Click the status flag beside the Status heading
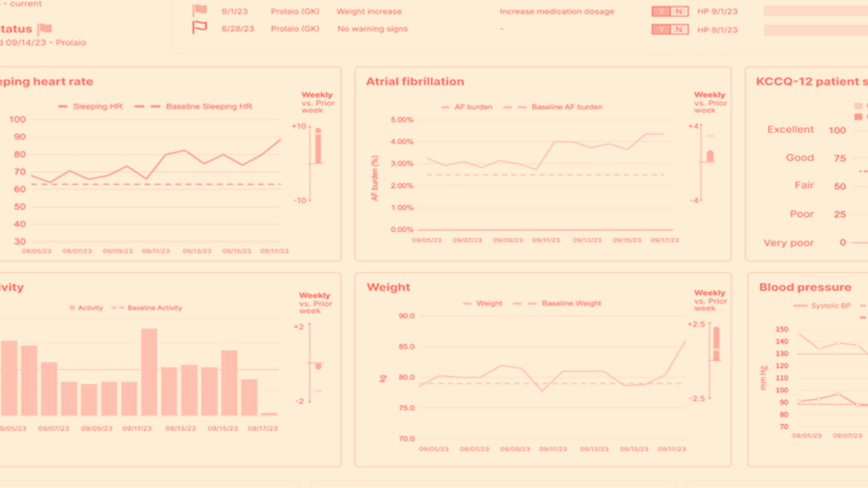The width and height of the screenshot is (868, 488). (x=45, y=29)
